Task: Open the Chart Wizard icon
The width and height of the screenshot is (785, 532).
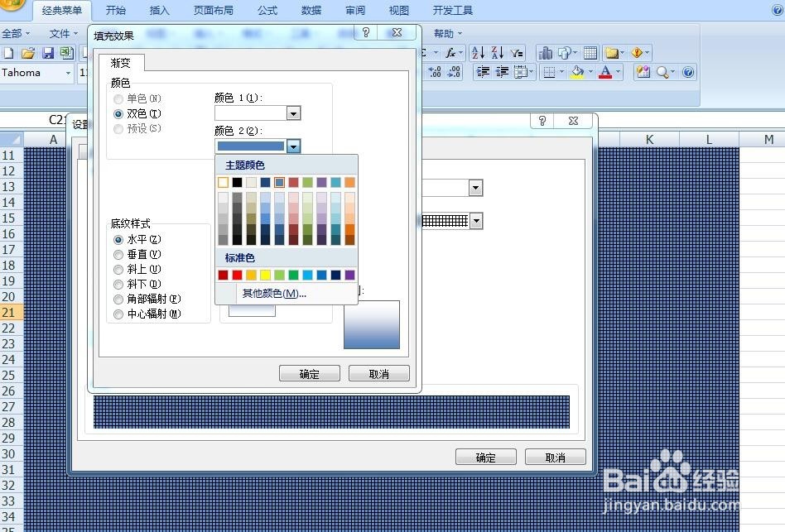Action: 544,52
